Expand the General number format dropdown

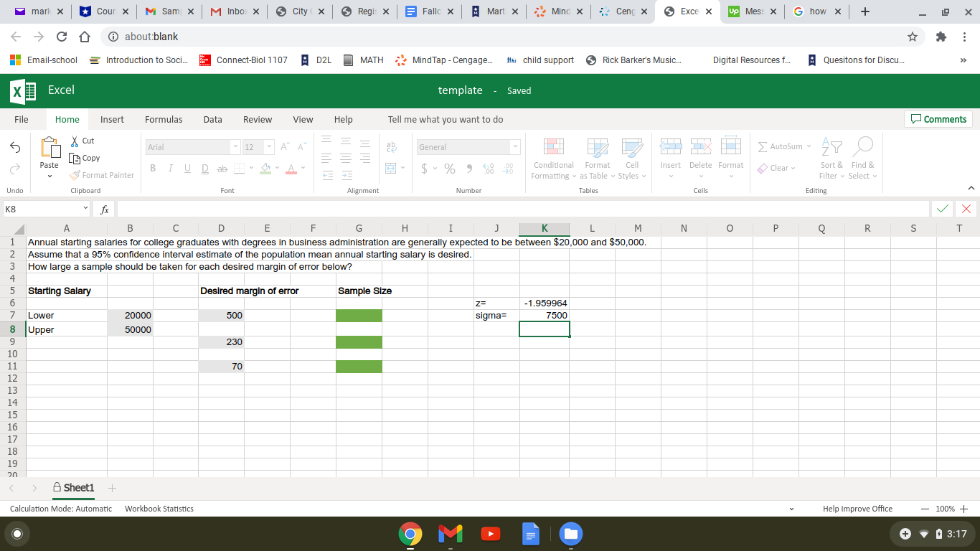[x=514, y=147]
